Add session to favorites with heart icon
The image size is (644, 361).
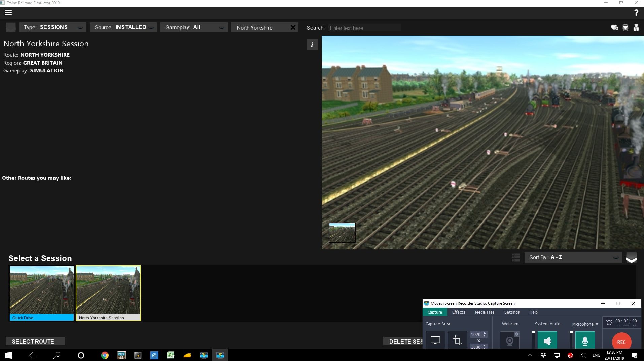pos(614,27)
